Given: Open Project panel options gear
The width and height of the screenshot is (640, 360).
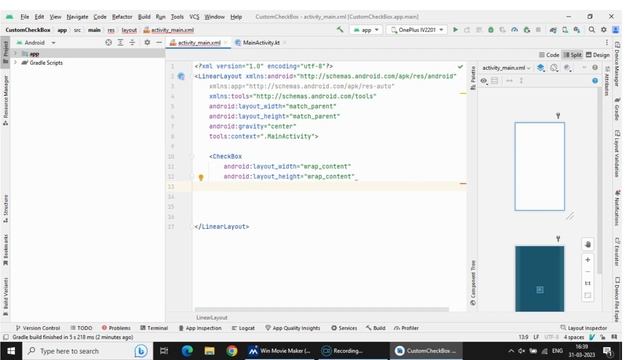Looking at the screenshot, I should (147, 42).
